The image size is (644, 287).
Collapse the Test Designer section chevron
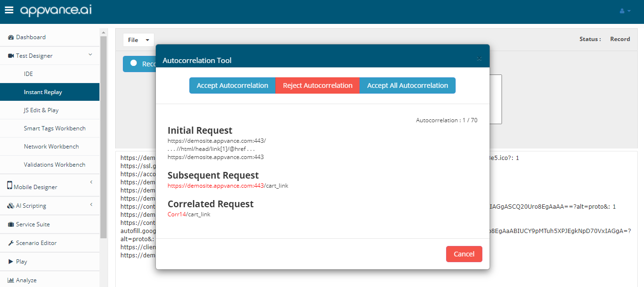(90, 55)
